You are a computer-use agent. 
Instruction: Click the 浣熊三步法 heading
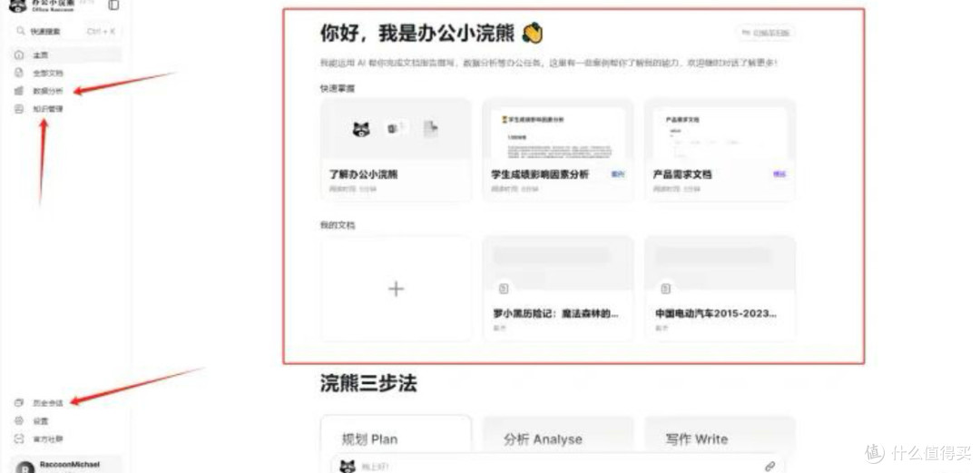pyautogui.click(x=368, y=383)
